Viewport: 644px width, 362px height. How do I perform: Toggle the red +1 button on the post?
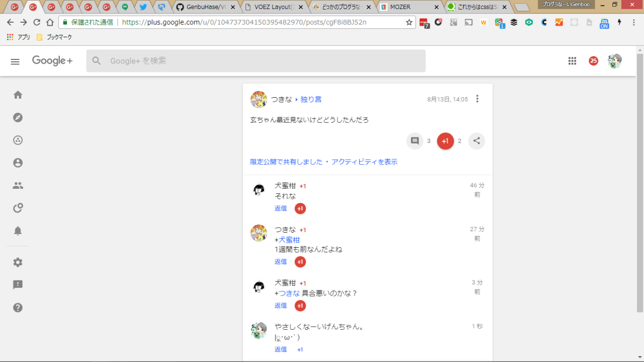pyautogui.click(x=445, y=141)
